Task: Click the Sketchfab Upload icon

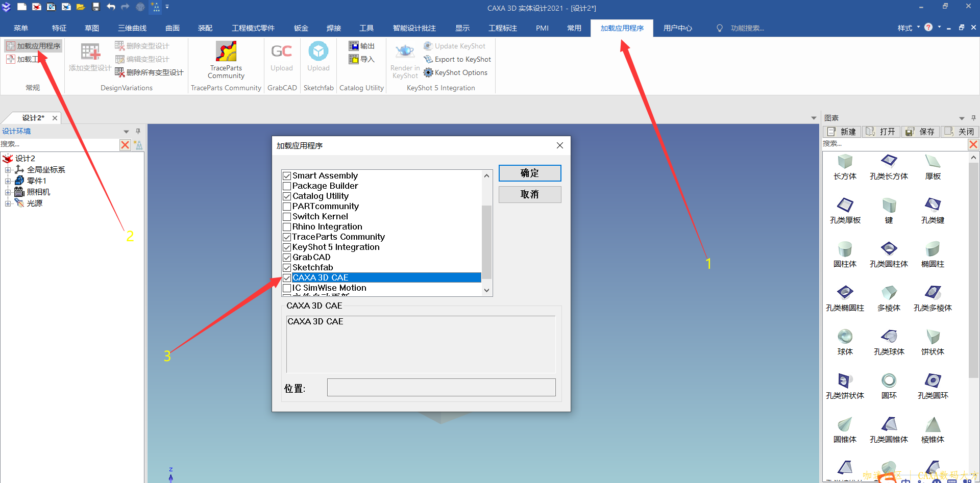Action: (x=318, y=52)
